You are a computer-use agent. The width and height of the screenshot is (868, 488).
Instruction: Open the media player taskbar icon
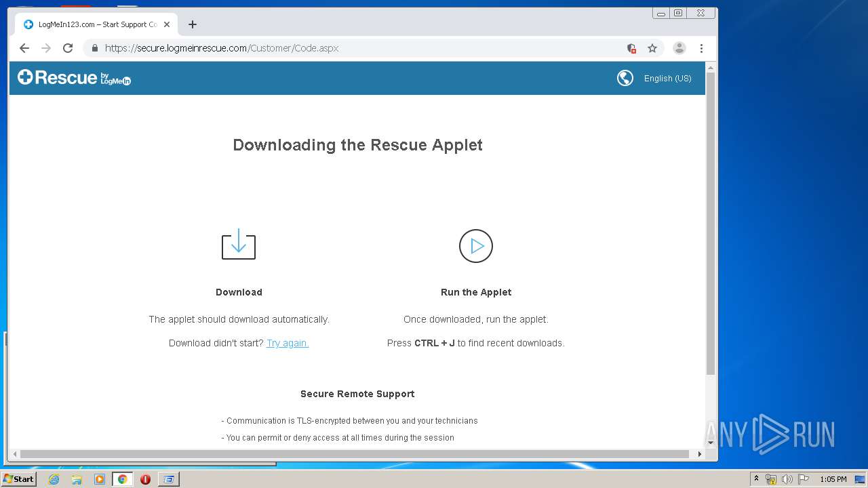[100, 479]
